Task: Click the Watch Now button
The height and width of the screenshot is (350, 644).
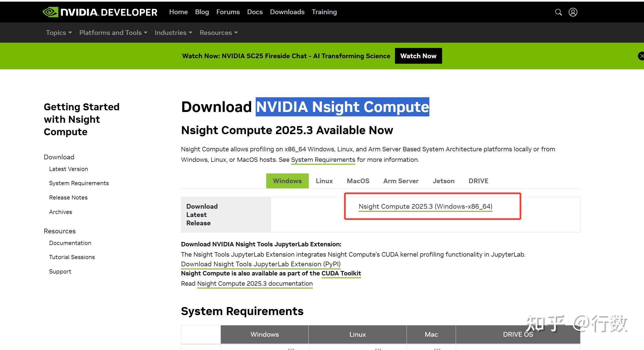Action: tap(418, 56)
